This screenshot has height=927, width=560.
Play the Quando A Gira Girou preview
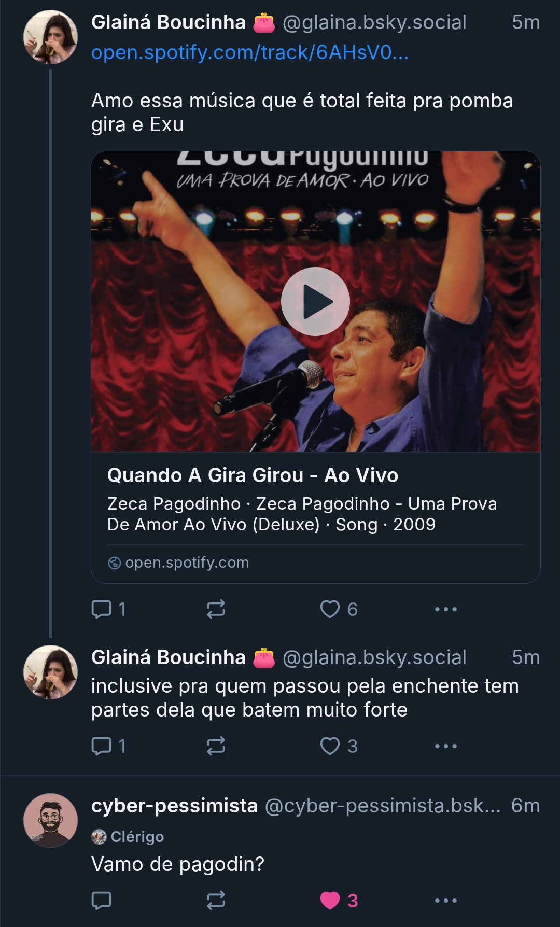[315, 301]
